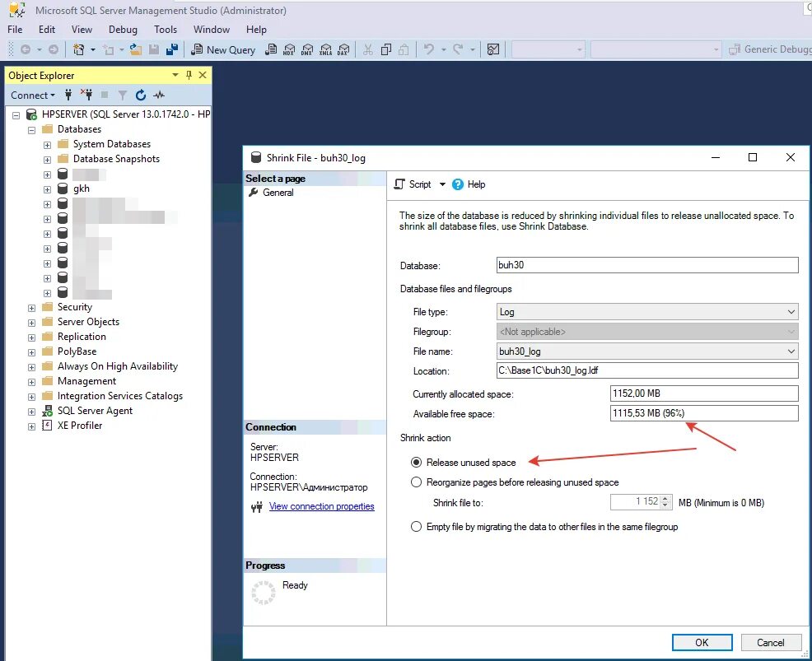Select Reorganize pages before releasing option
This screenshot has height=661, width=812.
click(x=416, y=482)
